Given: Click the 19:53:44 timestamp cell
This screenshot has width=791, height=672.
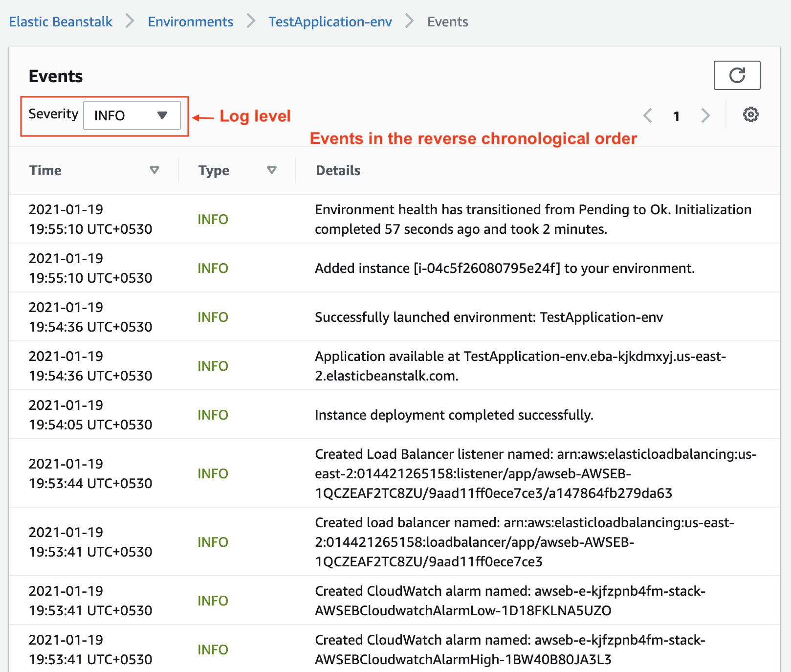Looking at the screenshot, I should click(x=90, y=473).
